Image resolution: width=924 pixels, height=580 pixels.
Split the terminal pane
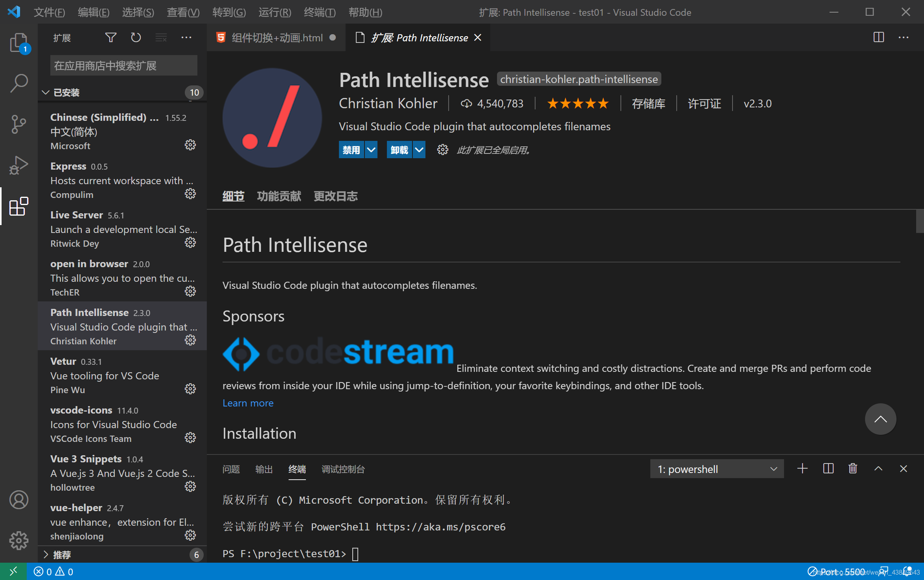tap(828, 469)
